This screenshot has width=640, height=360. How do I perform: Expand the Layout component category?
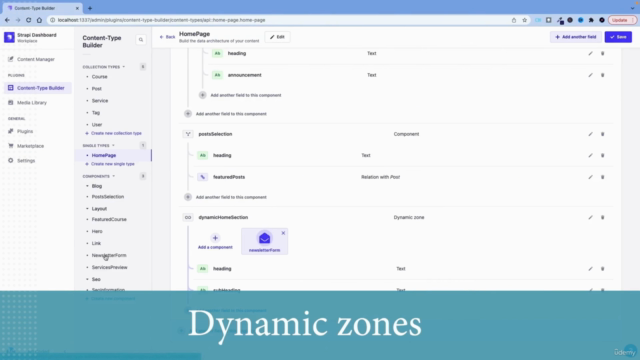(x=99, y=209)
